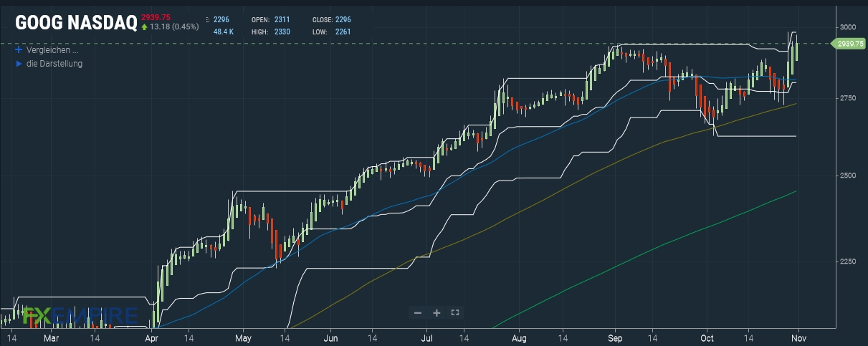The height and width of the screenshot is (346, 868).
Task: Open the 'Vergleichen ...' compare option
Action: tap(52, 51)
